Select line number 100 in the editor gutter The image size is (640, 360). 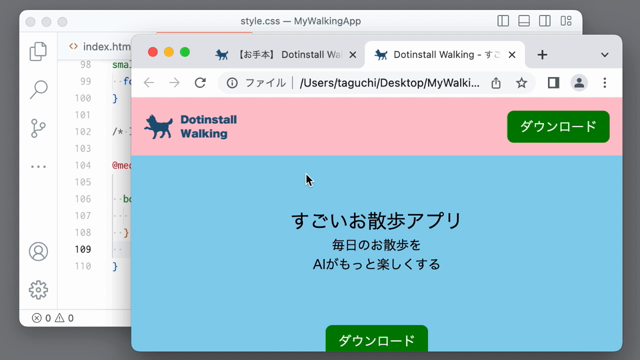point(83,98)
